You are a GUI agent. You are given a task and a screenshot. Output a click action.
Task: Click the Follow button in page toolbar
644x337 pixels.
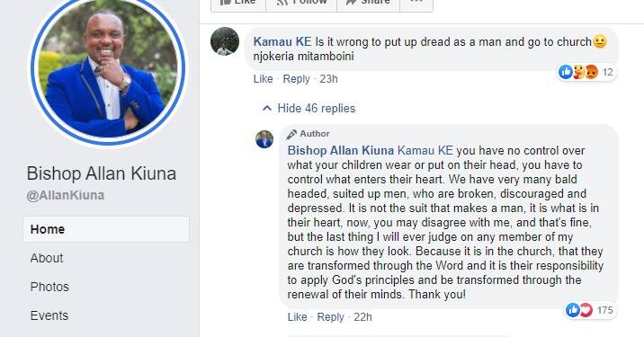tap(301, 4)
